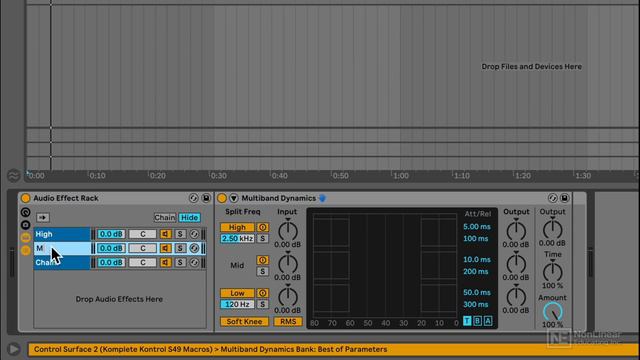Hot-swap the High chain
This screenshot has height=360, width=640.
(194, 234)
